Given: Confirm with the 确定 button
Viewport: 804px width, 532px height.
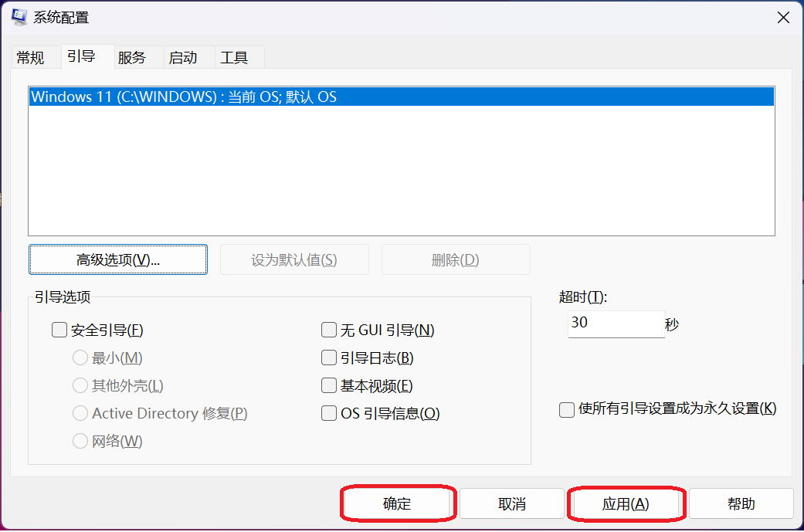Looking at the screenshot, I should (398, 503).
